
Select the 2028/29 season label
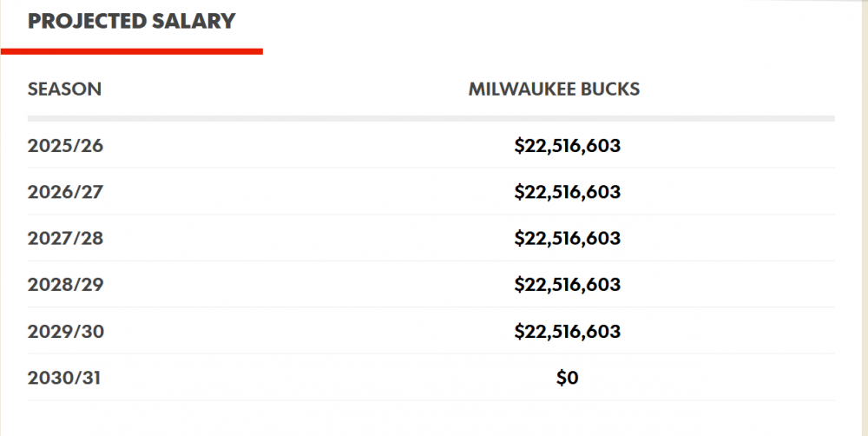point(65,284)
